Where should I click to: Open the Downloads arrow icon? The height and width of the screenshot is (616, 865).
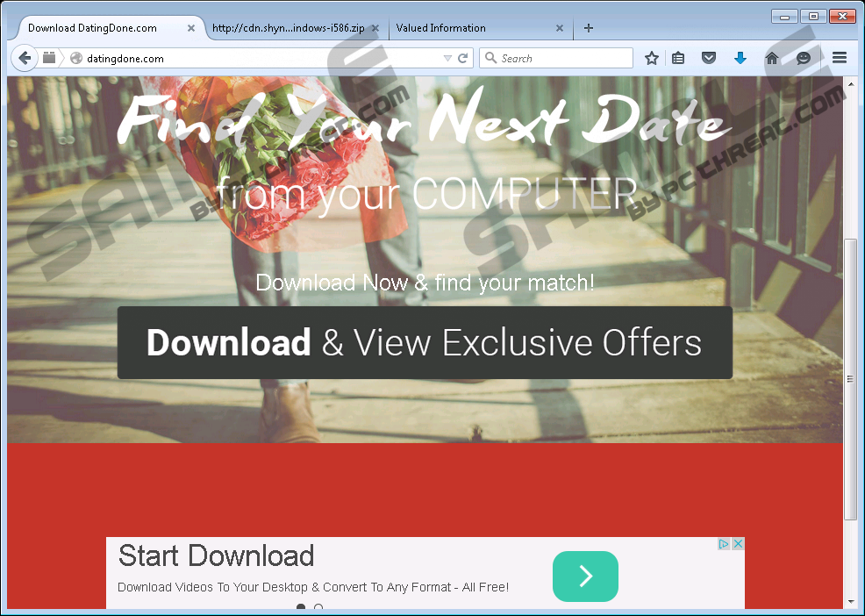[740, 59]
